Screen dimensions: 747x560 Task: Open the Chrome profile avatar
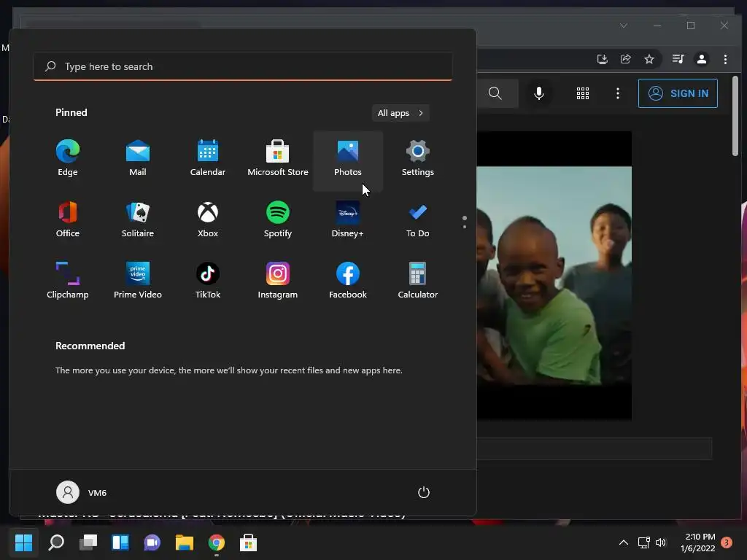[701, 59]
